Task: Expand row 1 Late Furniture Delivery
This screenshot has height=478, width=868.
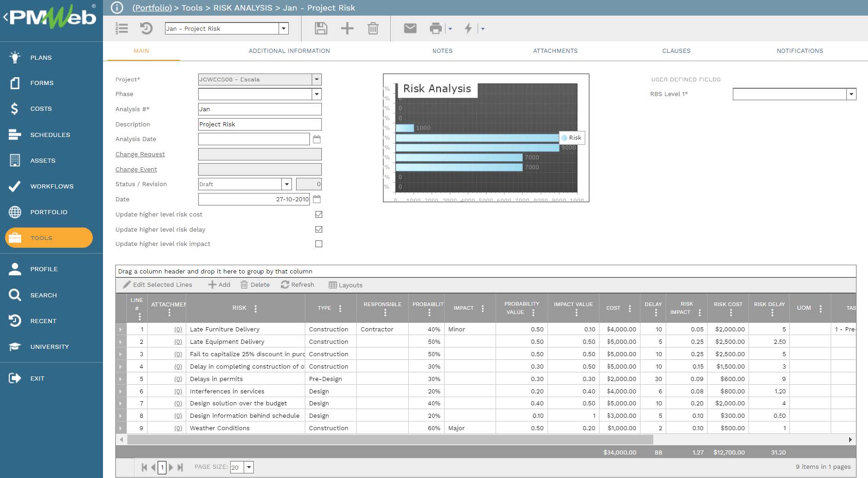Action: coord(121,330)
